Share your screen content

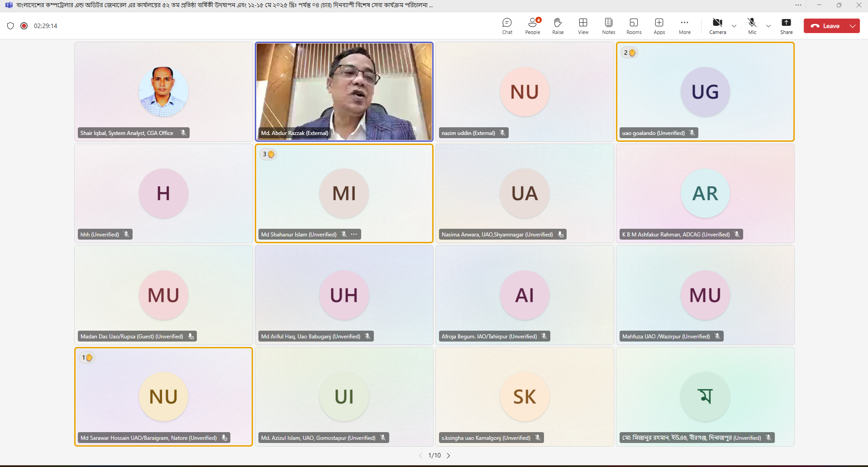(786, 26)
